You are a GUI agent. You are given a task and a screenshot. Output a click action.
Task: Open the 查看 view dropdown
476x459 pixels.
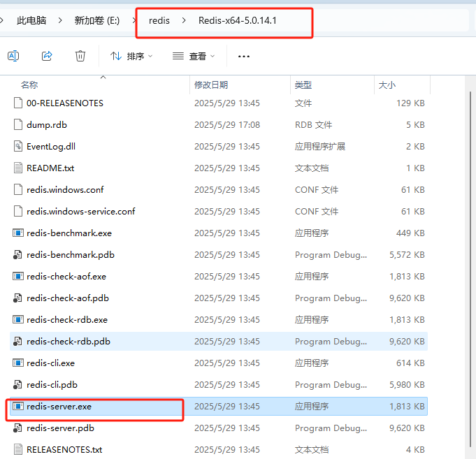coord(194,56)
